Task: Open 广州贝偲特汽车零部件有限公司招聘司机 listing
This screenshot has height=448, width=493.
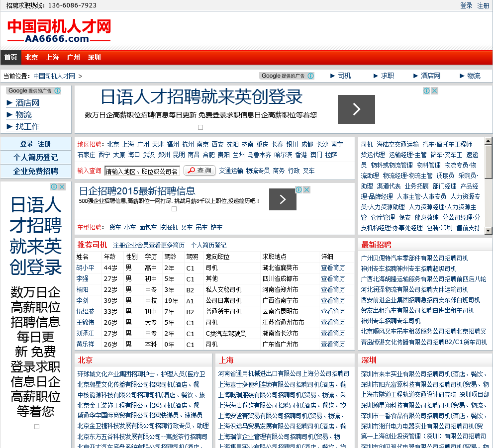Action: click(415, 258)
